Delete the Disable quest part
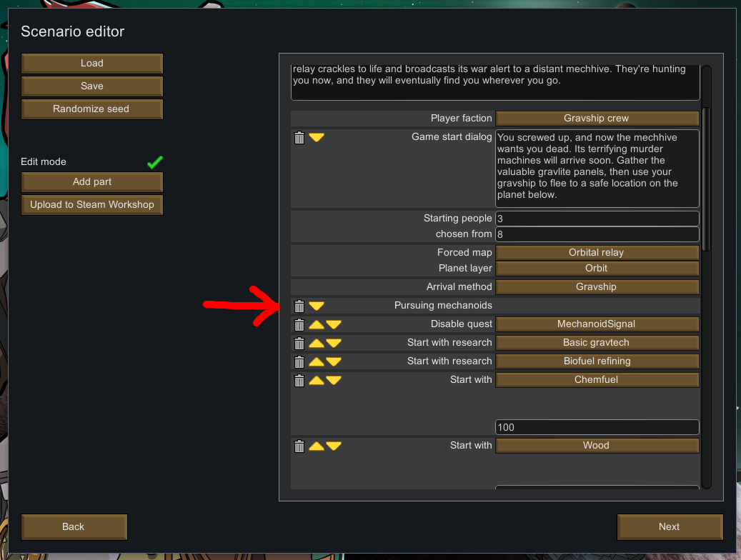This screenshot has width=741, height=560. pos(299,324)
